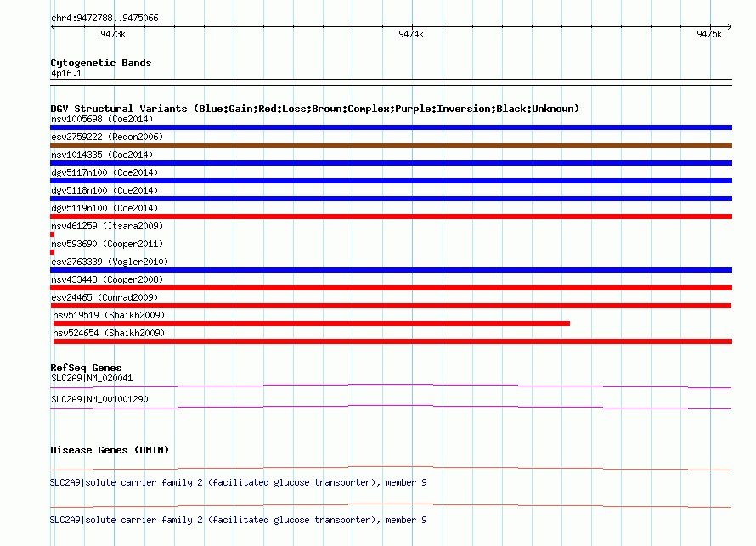Open the dgv5118n100 (Coe2014) label

pyautogui.click(x=104, y=190)
